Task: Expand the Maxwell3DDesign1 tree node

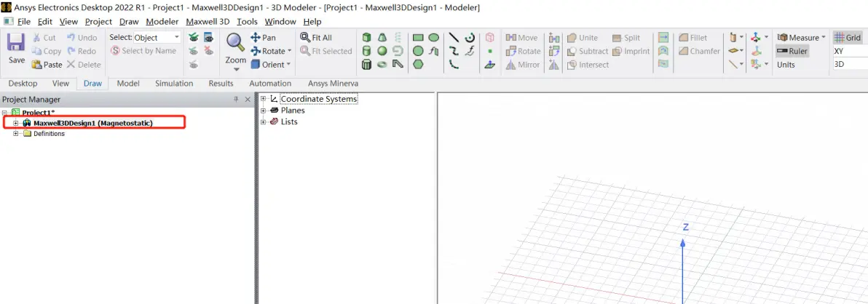Action: 16,123
